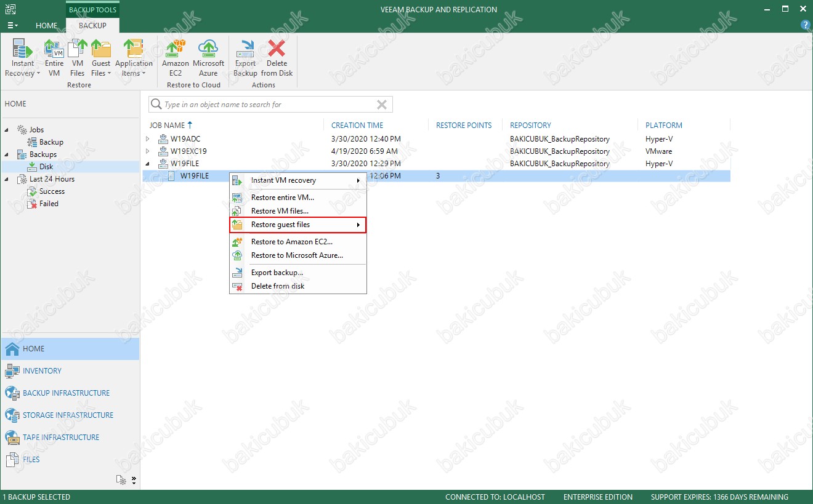813x504 pixels.
Task: Click ENTERPRISE EDITION in status bar
Action: tap(598, 497)
